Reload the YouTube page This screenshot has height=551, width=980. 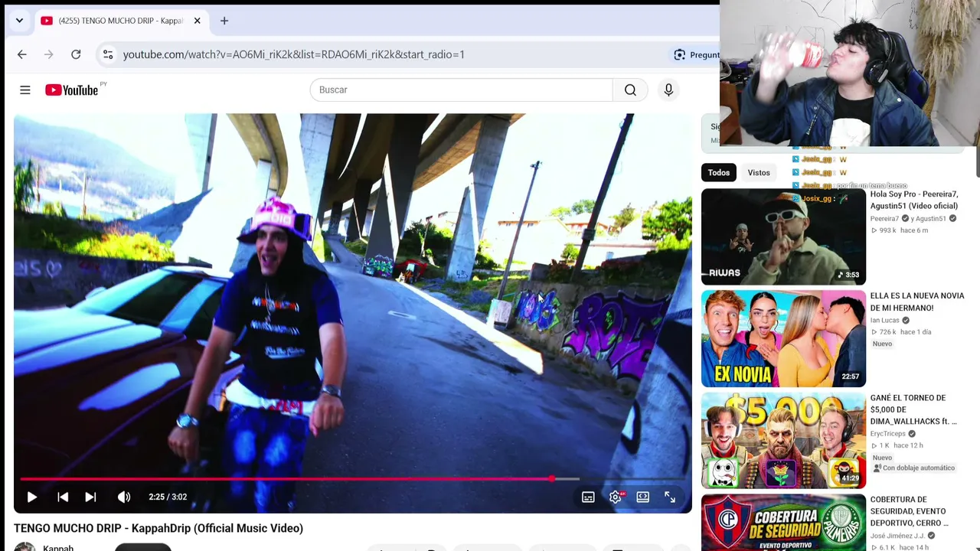[76, 54]
